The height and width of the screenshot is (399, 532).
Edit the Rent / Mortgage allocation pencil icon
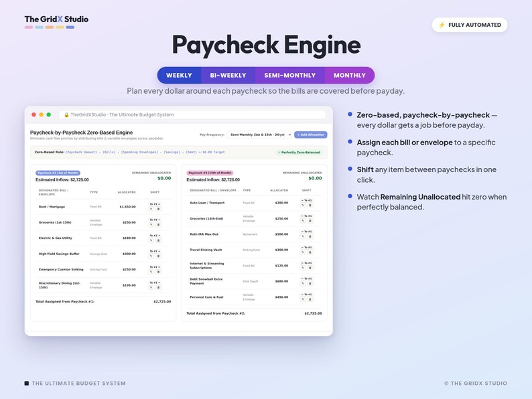click(x=151, y=209)
